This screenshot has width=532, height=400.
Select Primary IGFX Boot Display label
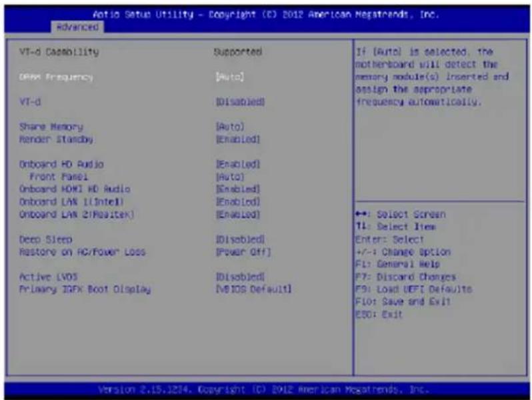pyautogui.click(x=85, y=289)
